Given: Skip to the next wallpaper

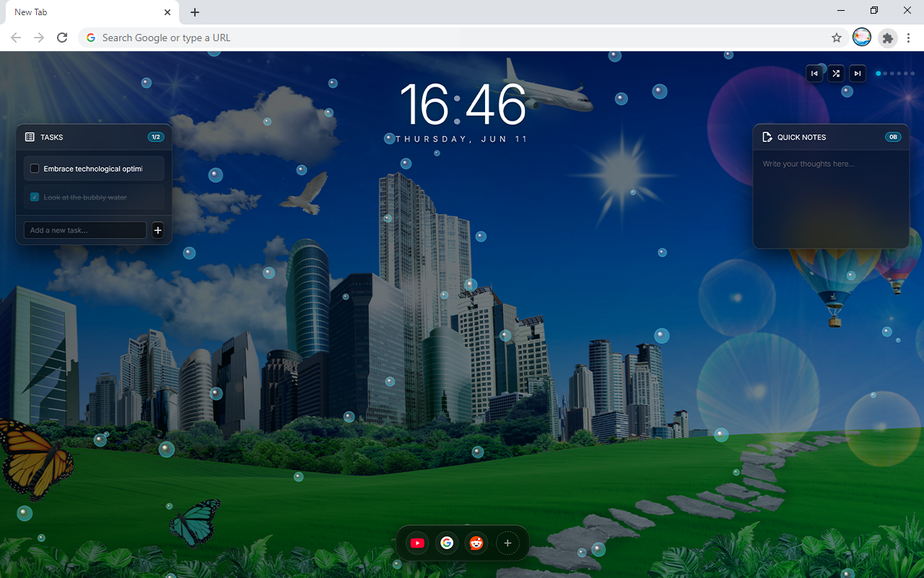Looking at the screenshot, I should (x=857, y=73).
